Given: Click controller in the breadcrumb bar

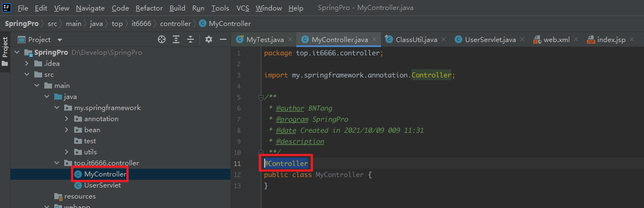Looking at the screenshot, I should (x=176, y=24).
